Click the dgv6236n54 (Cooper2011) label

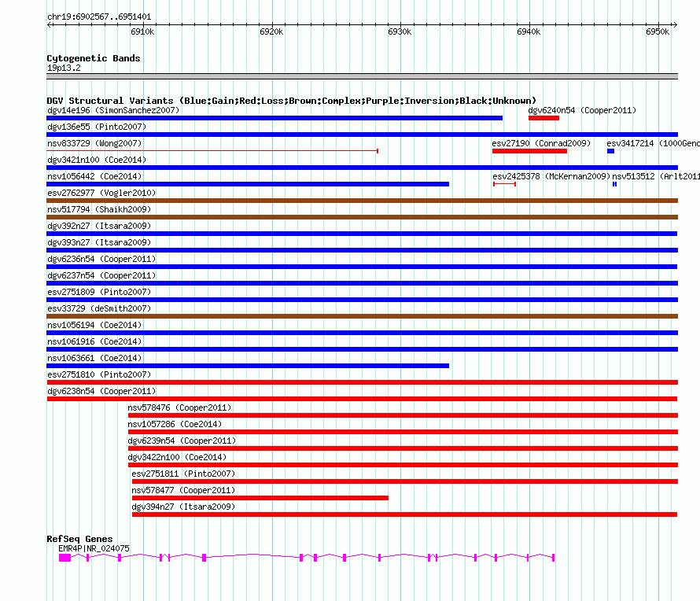point(101,259)
